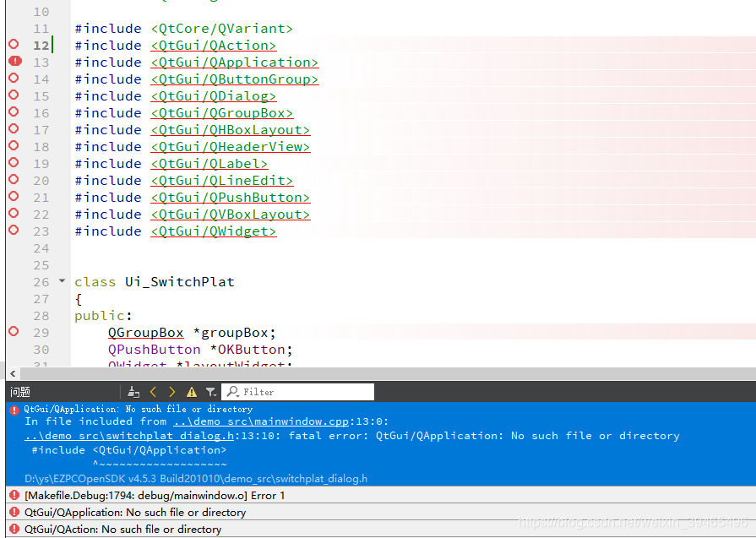Click the QGroupBox type on line 29
This screenshot has width=756, height=538.
click(145, 333)
